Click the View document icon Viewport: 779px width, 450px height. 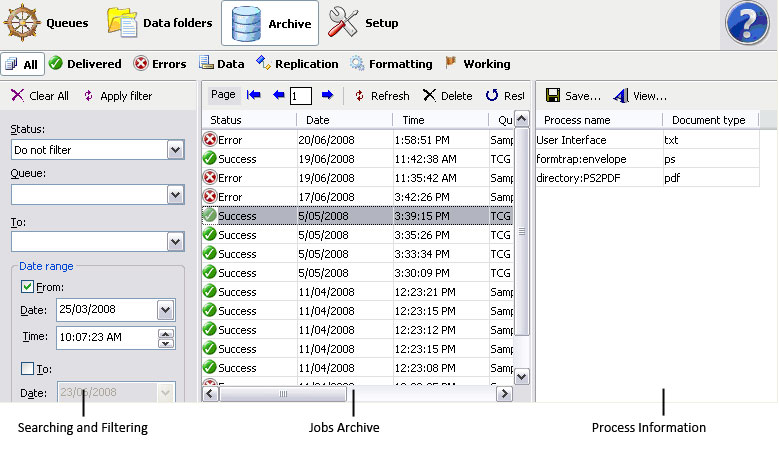pyautogui.click(x=621, y=95)
